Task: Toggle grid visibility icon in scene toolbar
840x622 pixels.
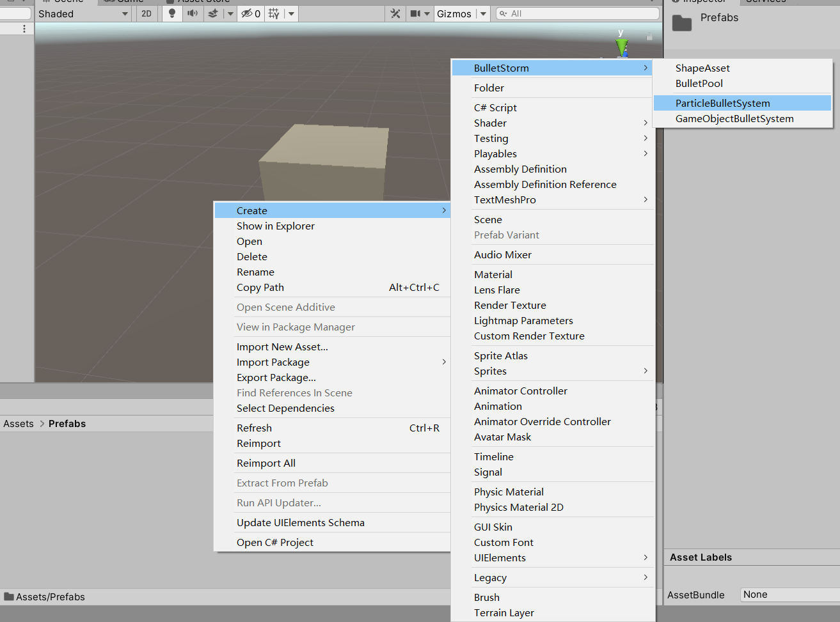Action: [274, 13]
